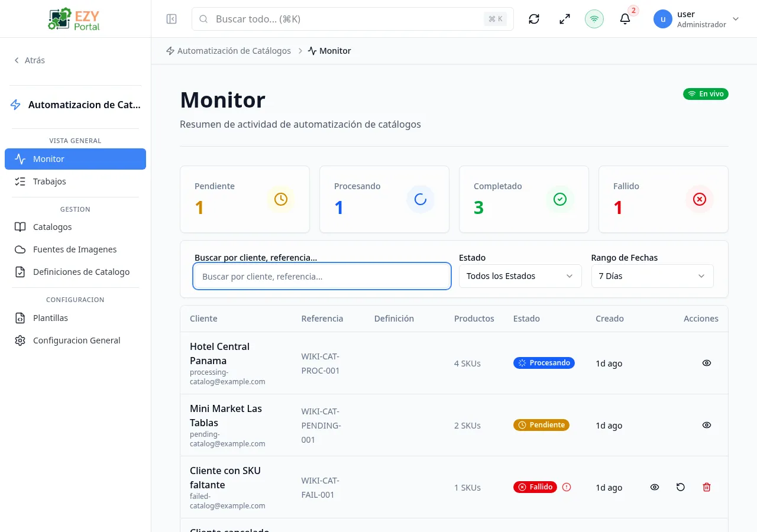Click email failed-catalog@example.com

(x=228, y=501)
